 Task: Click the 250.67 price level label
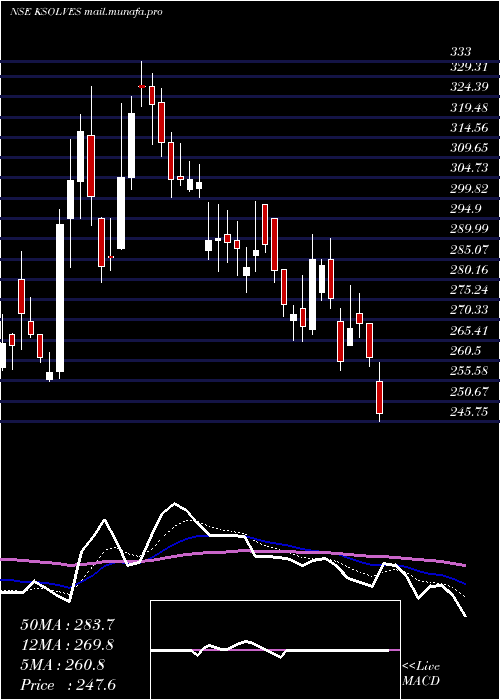tap(469, 392)
